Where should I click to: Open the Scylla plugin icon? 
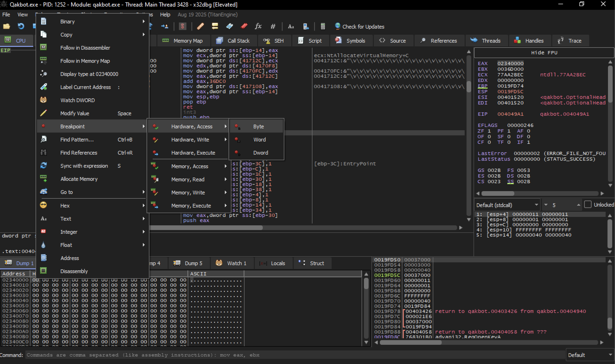[x=182, y=26]
